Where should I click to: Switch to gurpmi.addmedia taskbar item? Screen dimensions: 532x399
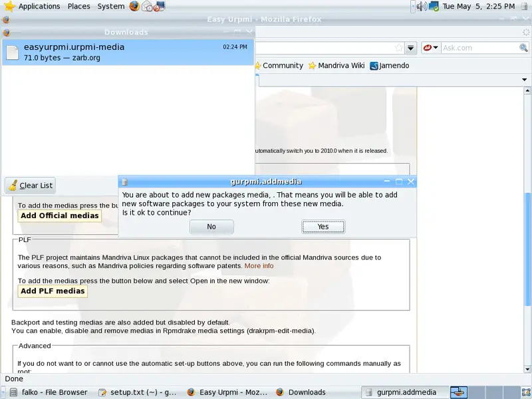pos(405,392)
